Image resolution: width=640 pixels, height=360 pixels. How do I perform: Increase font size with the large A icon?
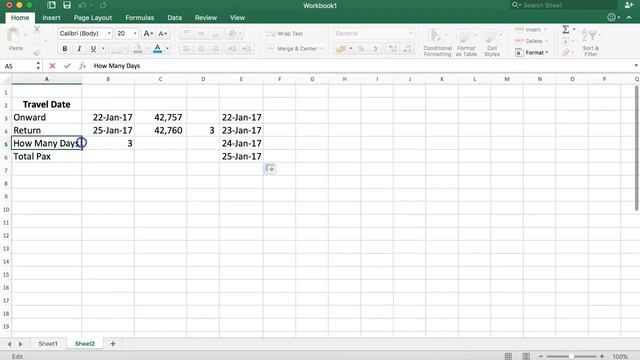pyautogui.click(x=149, y=33)
